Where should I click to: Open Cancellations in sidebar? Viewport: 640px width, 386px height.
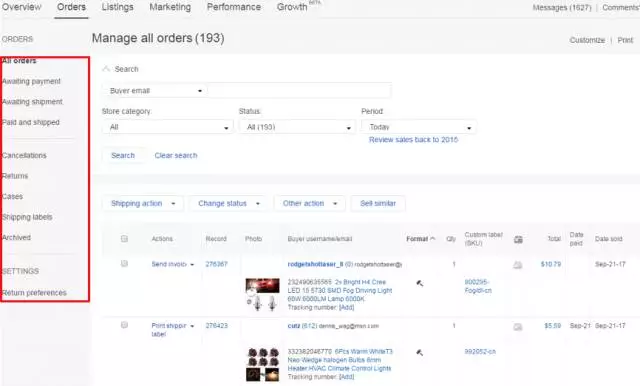coord(24,155)
